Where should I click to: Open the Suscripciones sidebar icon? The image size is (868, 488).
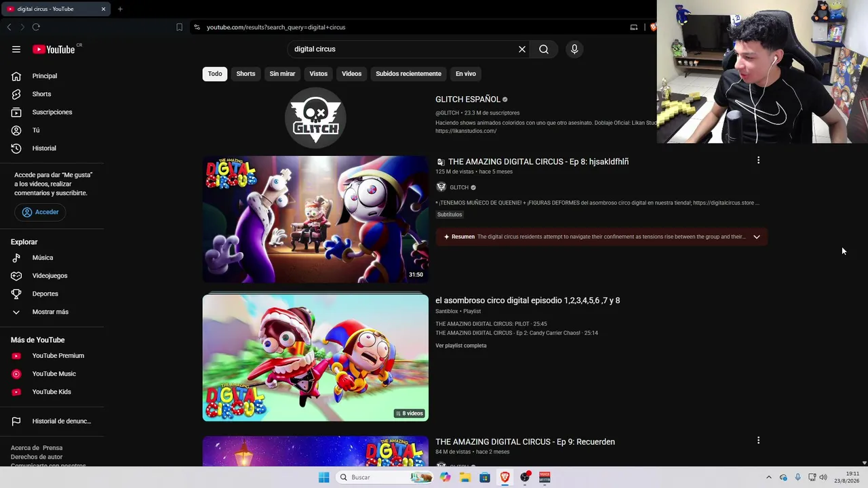click(x=16, y=113)
